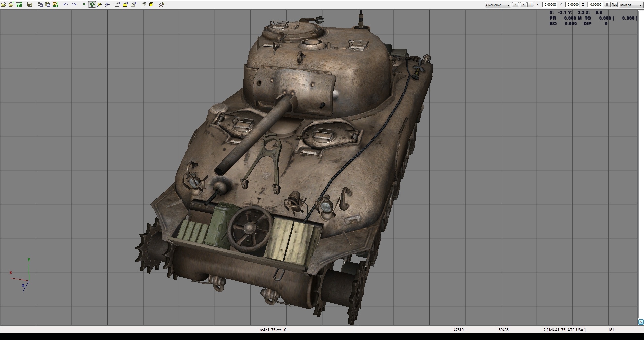Redo the last action

[x=74, y=4]
